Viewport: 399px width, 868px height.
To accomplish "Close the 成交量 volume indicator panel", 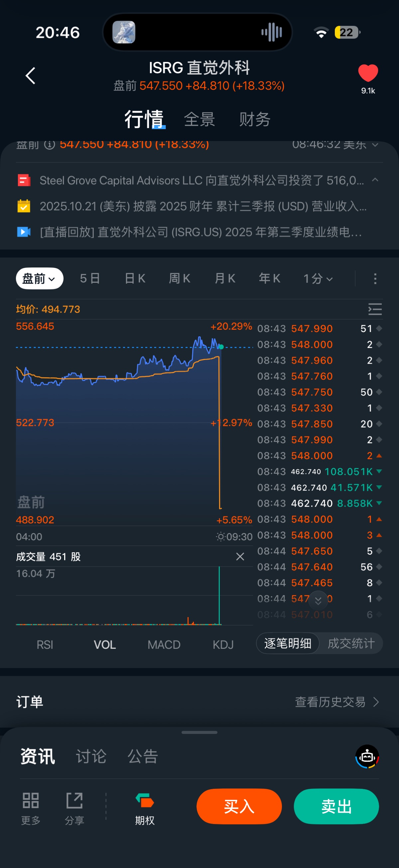I will coord(240,557).
